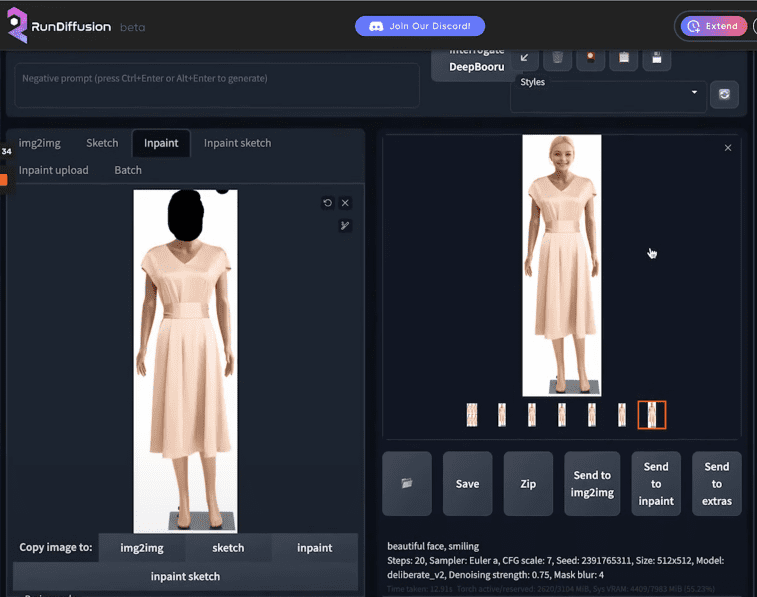
Task: Copy image to sketch button
Action: (228, 548)
